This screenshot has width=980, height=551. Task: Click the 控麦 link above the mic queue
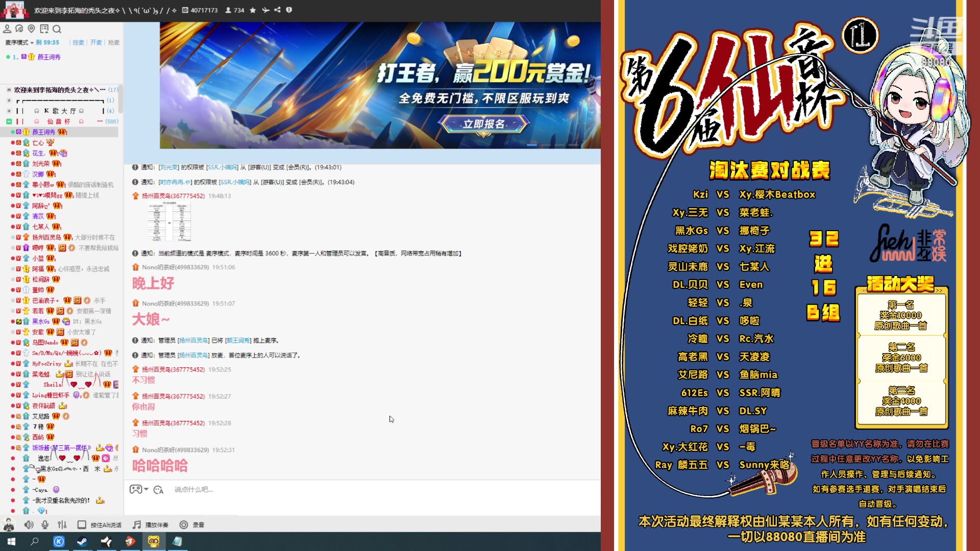click(78, 42)
